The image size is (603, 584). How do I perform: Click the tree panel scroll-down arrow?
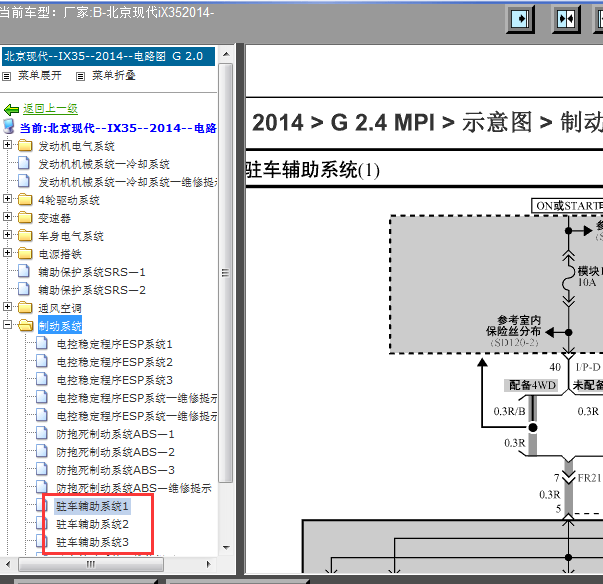[226, 548]
